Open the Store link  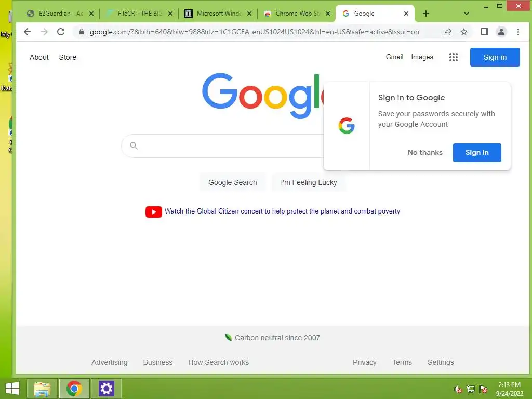pyautogui.click(x=68, y=57)
